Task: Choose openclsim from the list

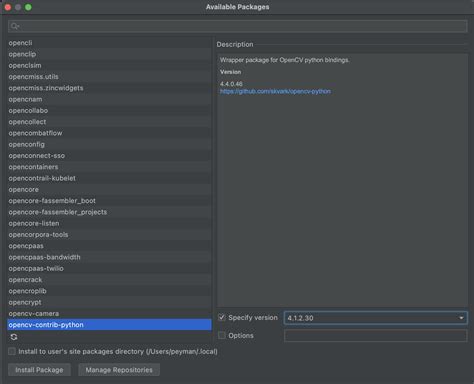Action: (x=109, y=65)
